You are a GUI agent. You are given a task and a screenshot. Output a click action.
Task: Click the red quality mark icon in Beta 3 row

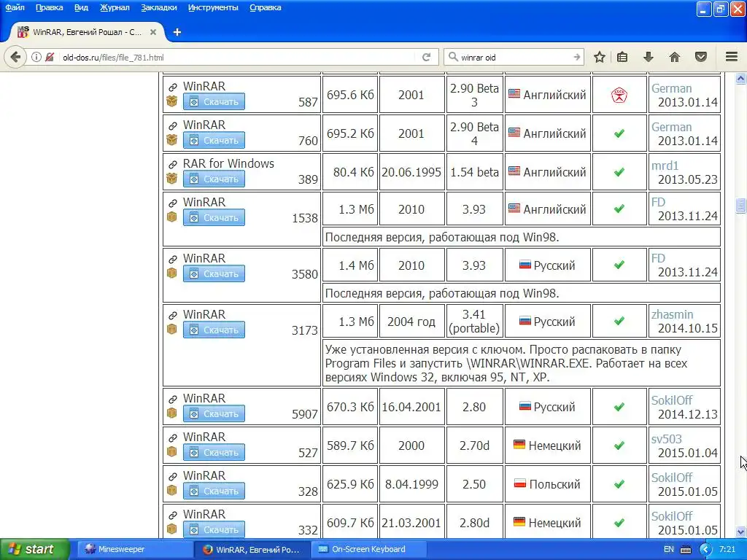tap(619, 95)
